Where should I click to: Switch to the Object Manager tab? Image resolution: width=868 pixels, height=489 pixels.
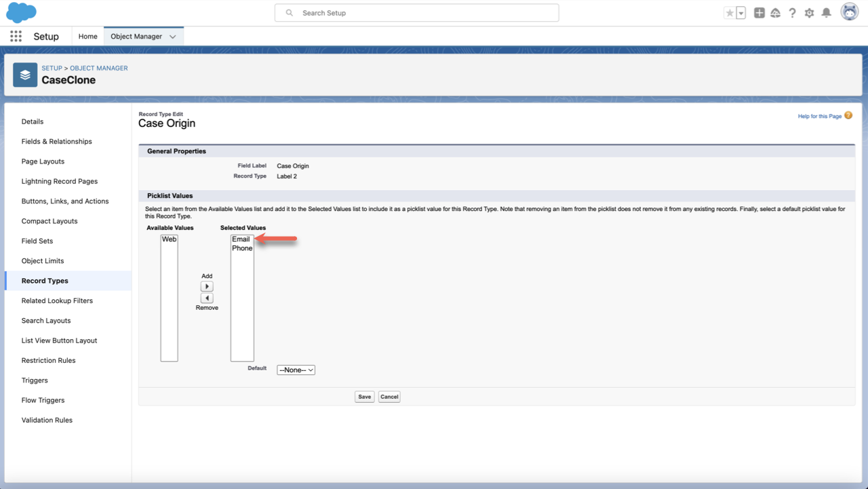[x=137, y=37]
